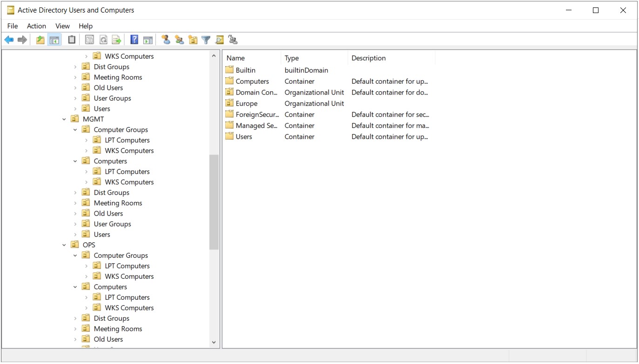
Task: Collapse the OPS organizational unit
Action: (x=64, y=245)
